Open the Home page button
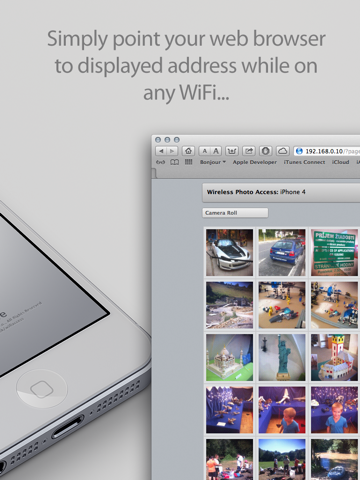Screen dimensions: 360x480 [188, 151]
